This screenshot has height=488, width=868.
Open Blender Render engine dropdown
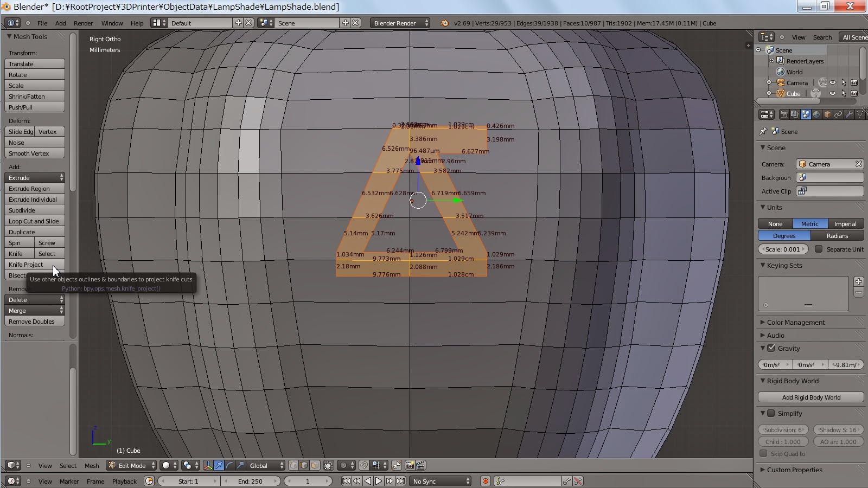(400, 23)
